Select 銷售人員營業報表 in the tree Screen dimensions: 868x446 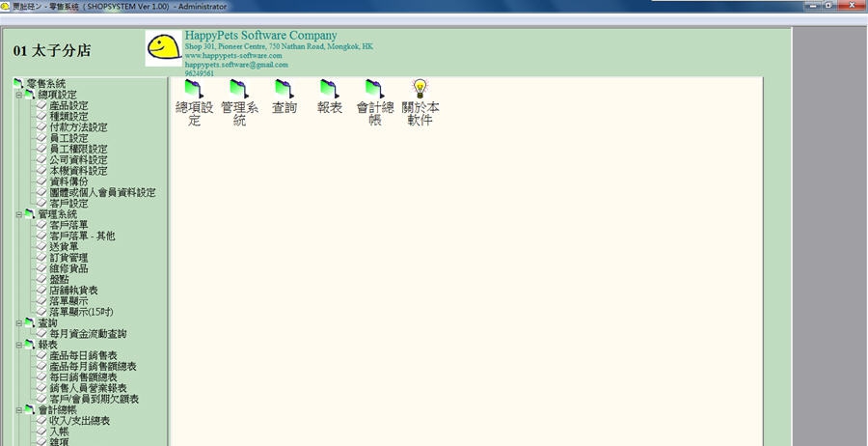(88, 388)
